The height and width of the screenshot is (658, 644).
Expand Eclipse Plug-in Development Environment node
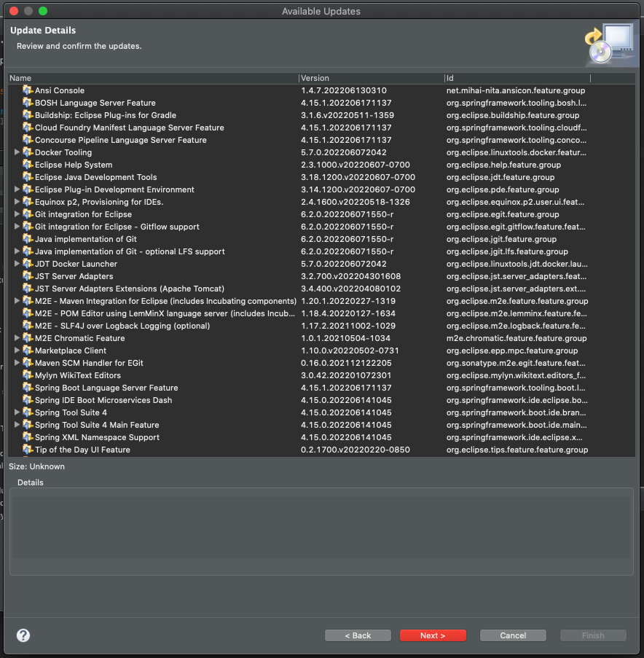tap(17, 189)
